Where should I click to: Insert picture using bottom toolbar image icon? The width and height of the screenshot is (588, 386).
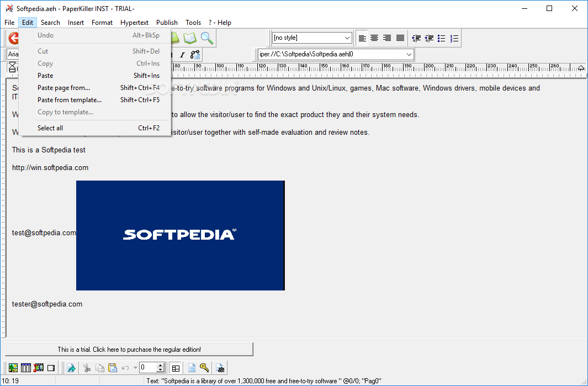pyautogui.click(x=13, y=368)
